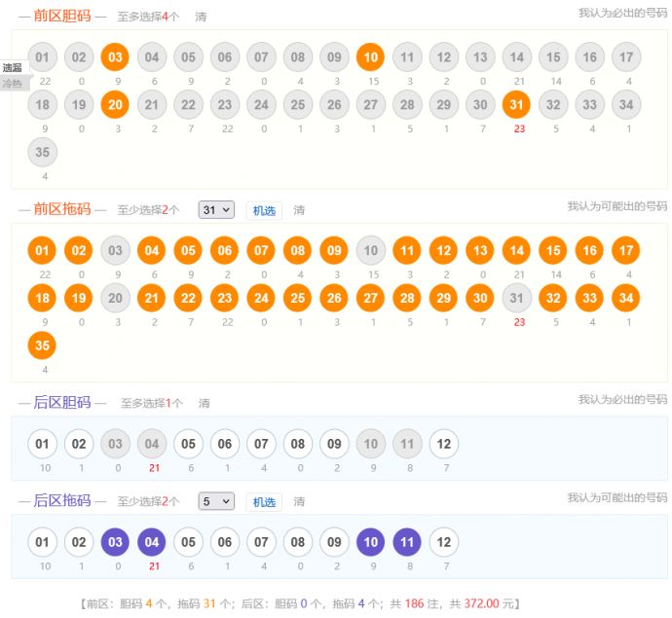This screenshot has width=672, height=618.
Task: Open the 后区拖码 count dropdown showing 5
Action: point(216,501)
